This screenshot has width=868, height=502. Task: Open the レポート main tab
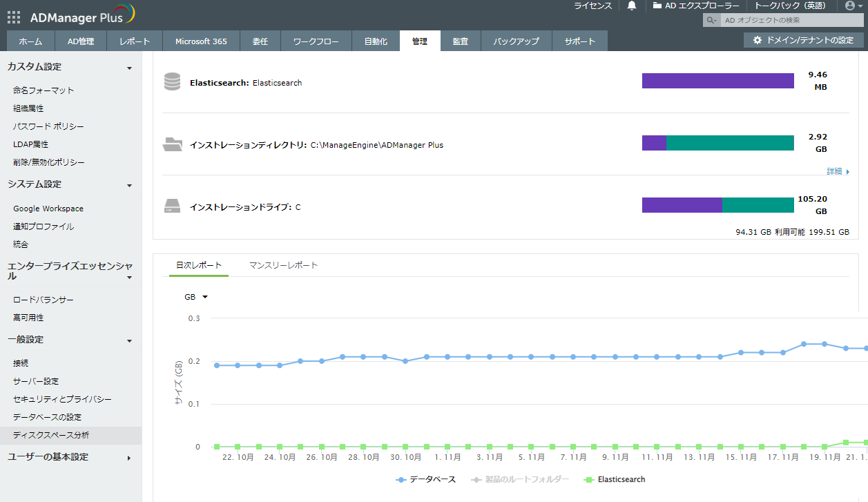[134, 41]
